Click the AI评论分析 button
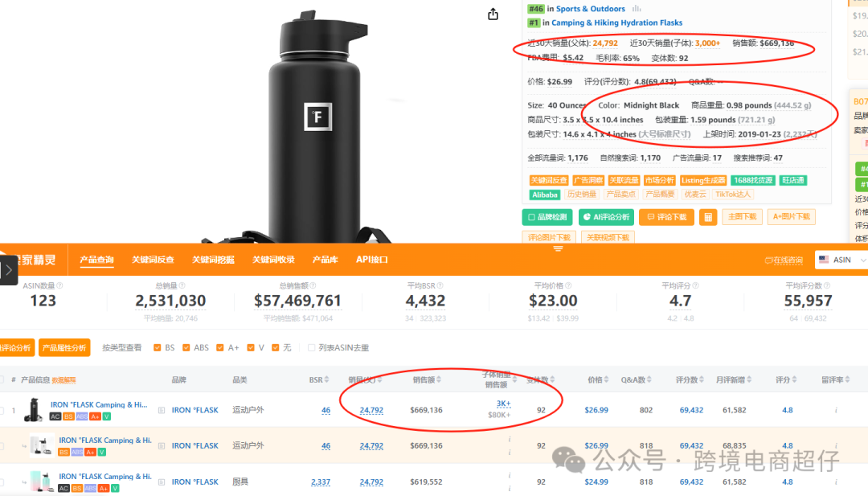This screenshot has height=496, width=868. [x=606, y=217]
